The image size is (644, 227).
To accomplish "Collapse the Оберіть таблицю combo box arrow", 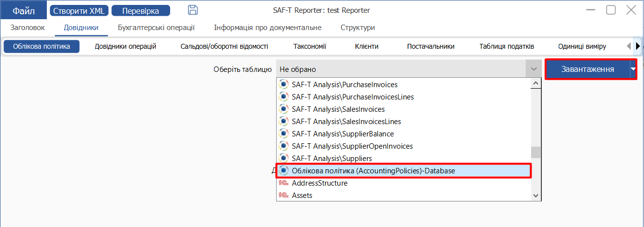I will (533, 69).
